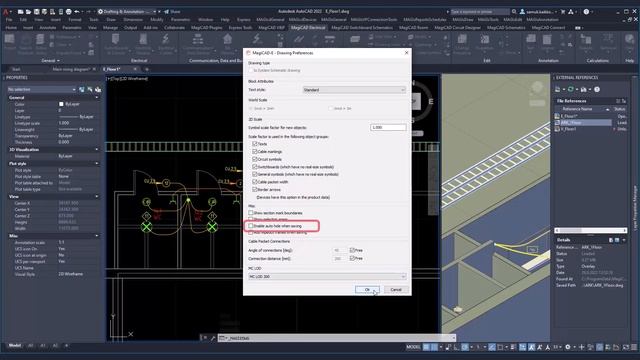Click the Refresh icon in External References
The height and width of the screenshot is (360, 640).
coord(571,89)
